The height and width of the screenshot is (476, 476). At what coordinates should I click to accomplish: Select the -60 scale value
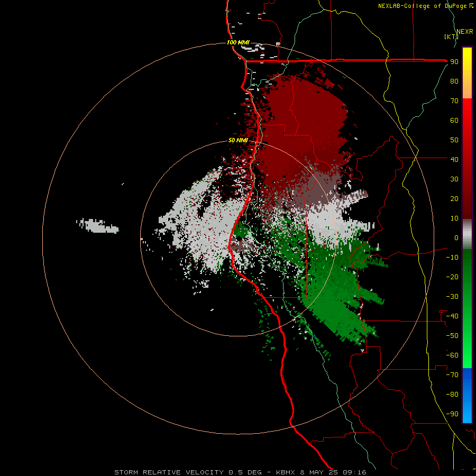[452, 355]
